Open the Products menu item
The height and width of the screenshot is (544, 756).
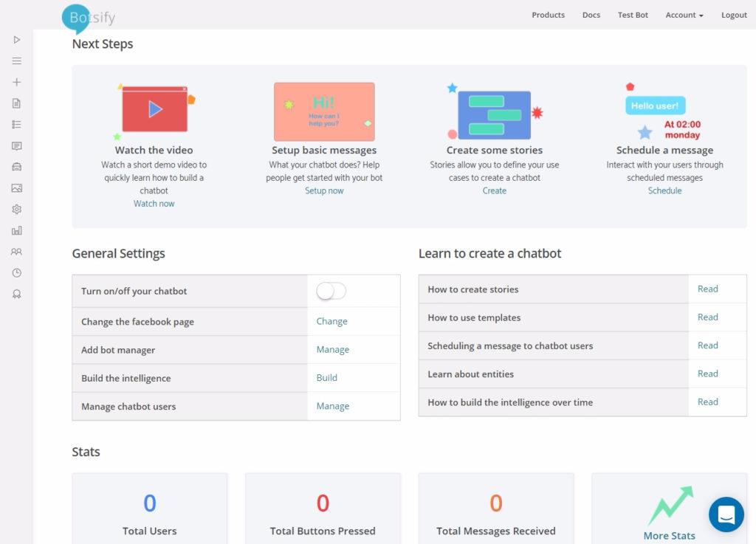(548, 15)
